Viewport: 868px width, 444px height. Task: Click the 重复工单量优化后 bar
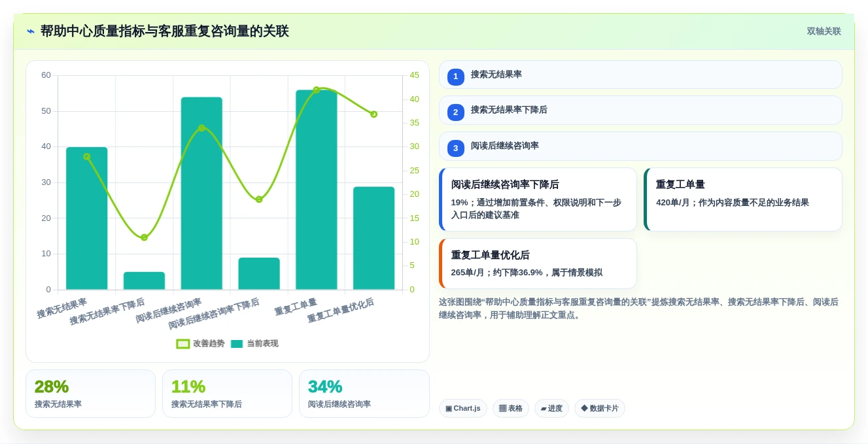374,238
